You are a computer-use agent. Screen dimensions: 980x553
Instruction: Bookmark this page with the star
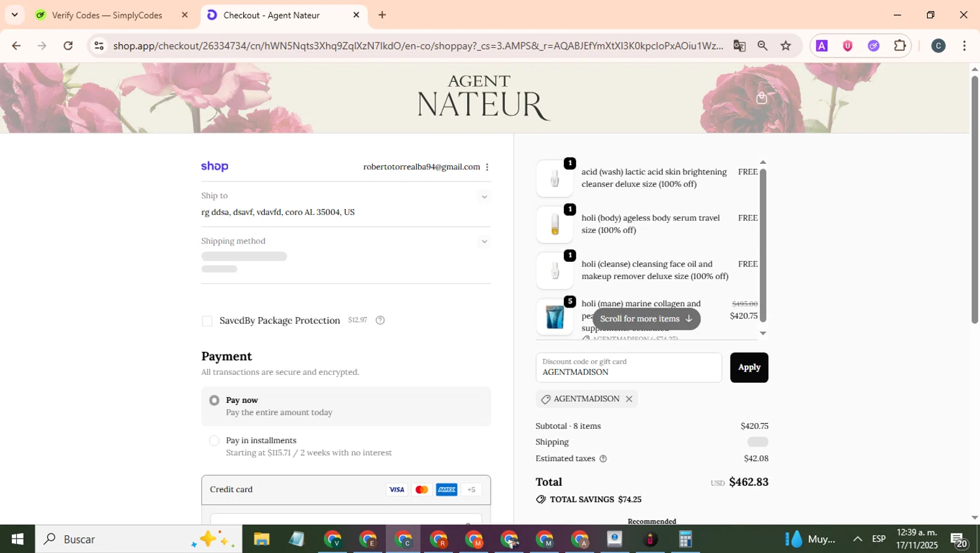tap(786, 46)
